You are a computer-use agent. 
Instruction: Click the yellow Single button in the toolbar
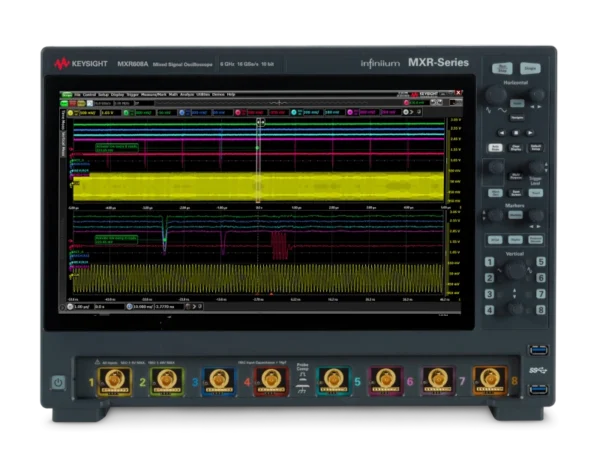81,103
